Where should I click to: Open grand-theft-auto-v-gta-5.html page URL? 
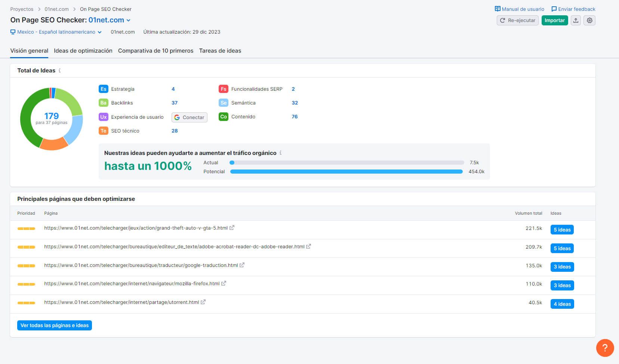[x=136, y=228]
